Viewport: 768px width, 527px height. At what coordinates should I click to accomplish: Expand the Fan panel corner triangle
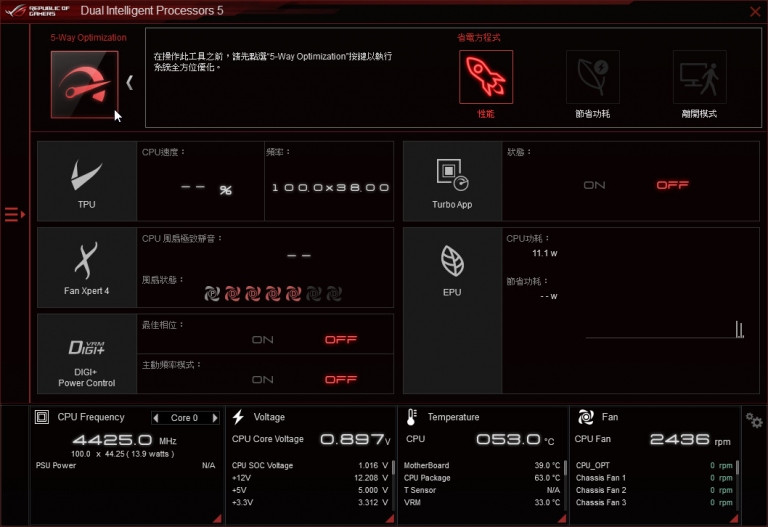[734, 518]
